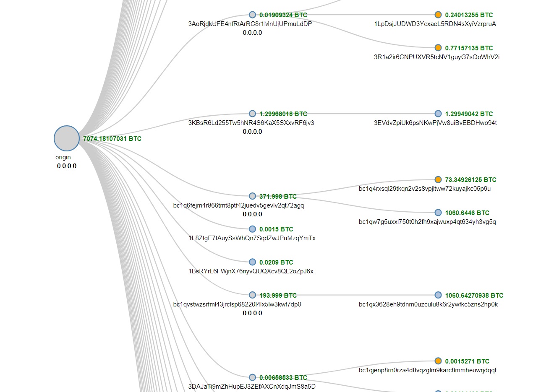Collapse the 193.999 BTC node

[252, 295]
